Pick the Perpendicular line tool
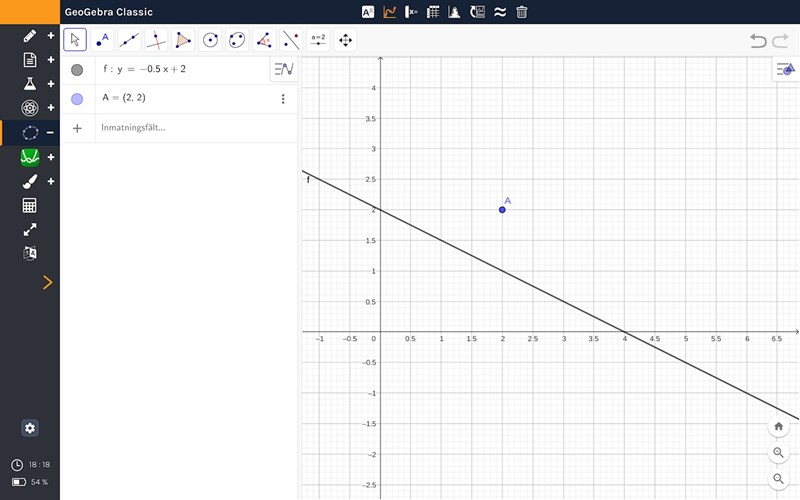800x500 pixels. tap(156, 40)
